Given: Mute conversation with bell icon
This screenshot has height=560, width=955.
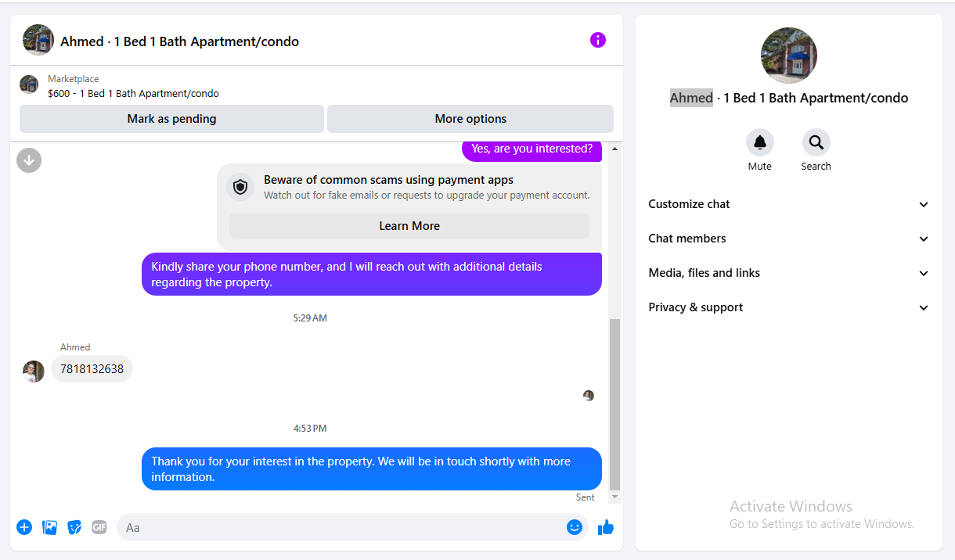Looking at the screenshot, I should point(760,142).
